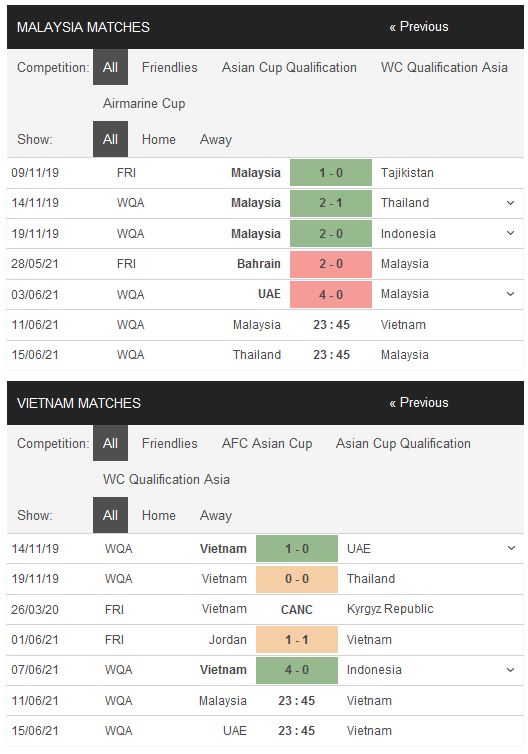Filter Malaysia matches by WC Qualification Asia

tap(444, 67)
